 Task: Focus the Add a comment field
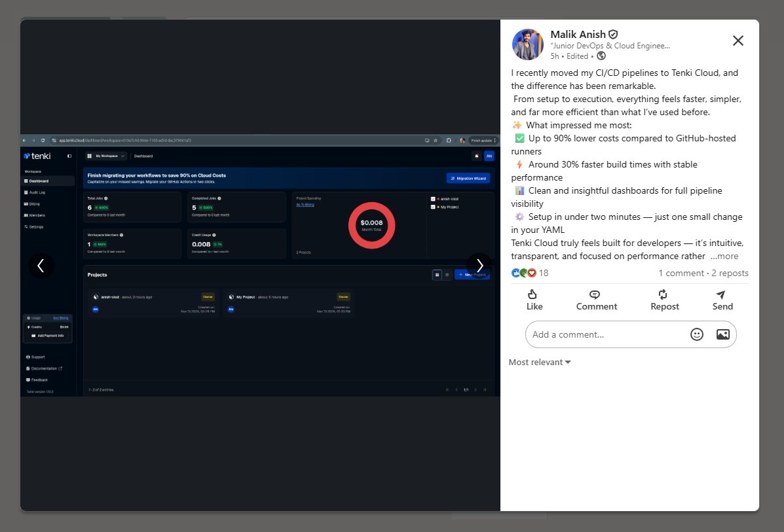(x=608, y=334)
